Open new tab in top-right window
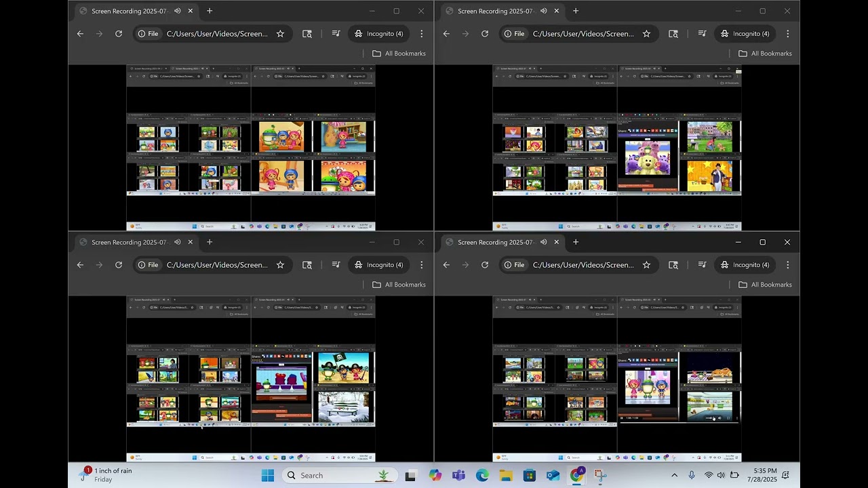868x488 pixels. (x=576, y=11)
